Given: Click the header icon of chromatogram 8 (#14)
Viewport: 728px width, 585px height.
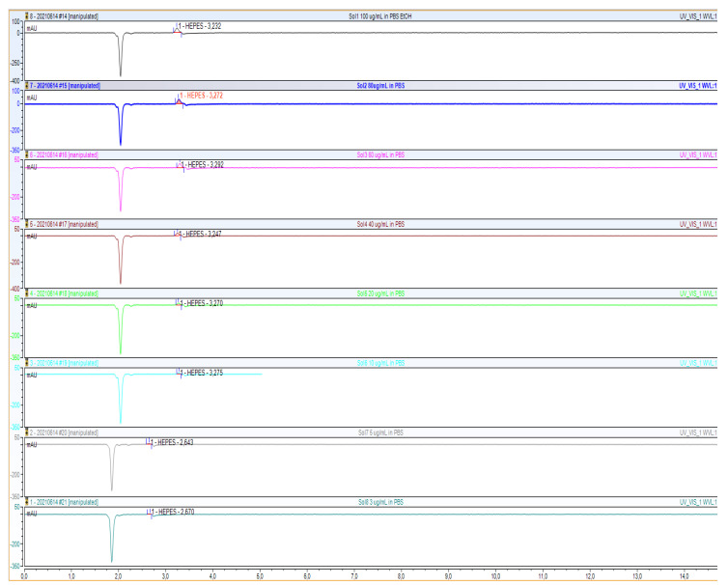Looking at the screenshot, I should [27, 16].
